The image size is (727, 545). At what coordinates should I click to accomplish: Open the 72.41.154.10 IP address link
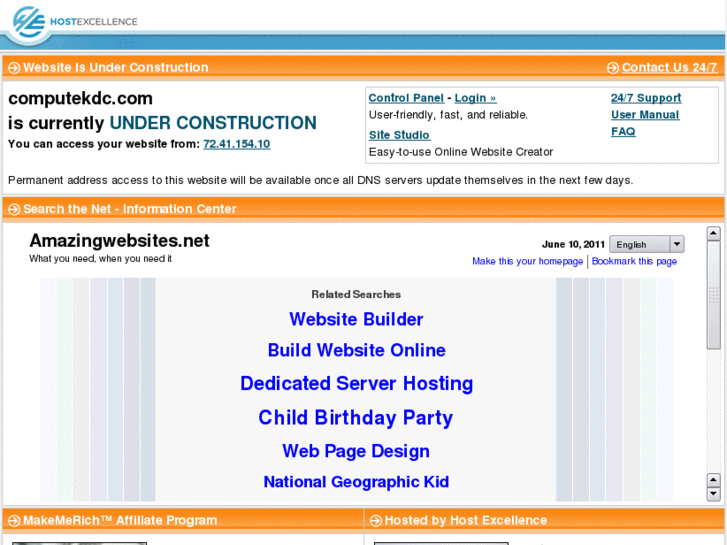click(x=236, y=144)
